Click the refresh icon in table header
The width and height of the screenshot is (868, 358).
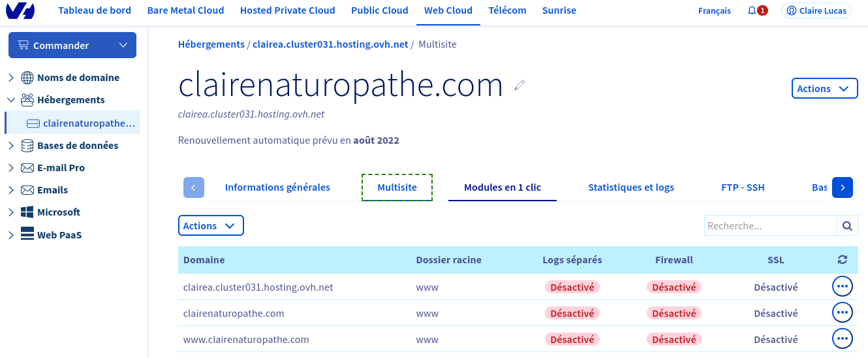click(843, 260)
